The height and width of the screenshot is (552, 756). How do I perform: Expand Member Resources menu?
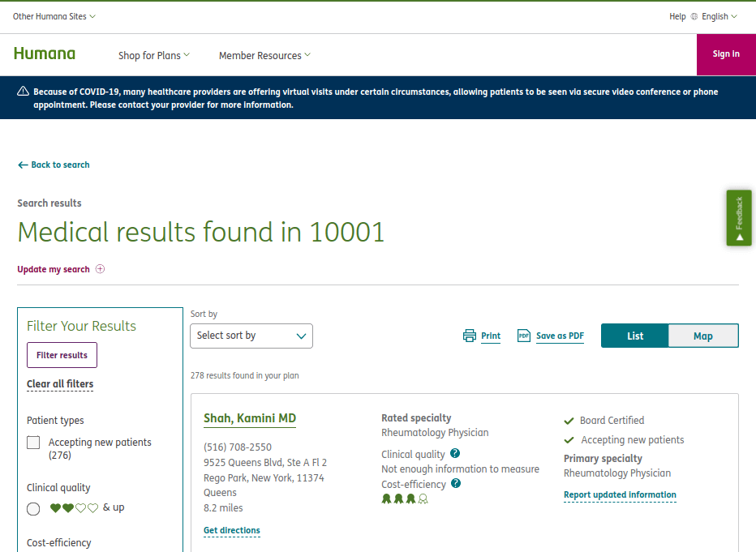[264, 55]
